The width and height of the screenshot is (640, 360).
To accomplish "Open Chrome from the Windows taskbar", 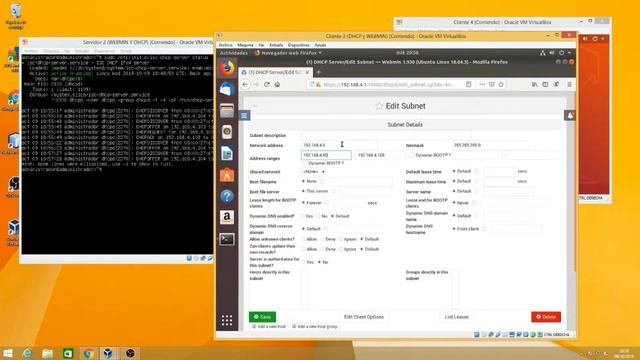I will coord(88,353).
